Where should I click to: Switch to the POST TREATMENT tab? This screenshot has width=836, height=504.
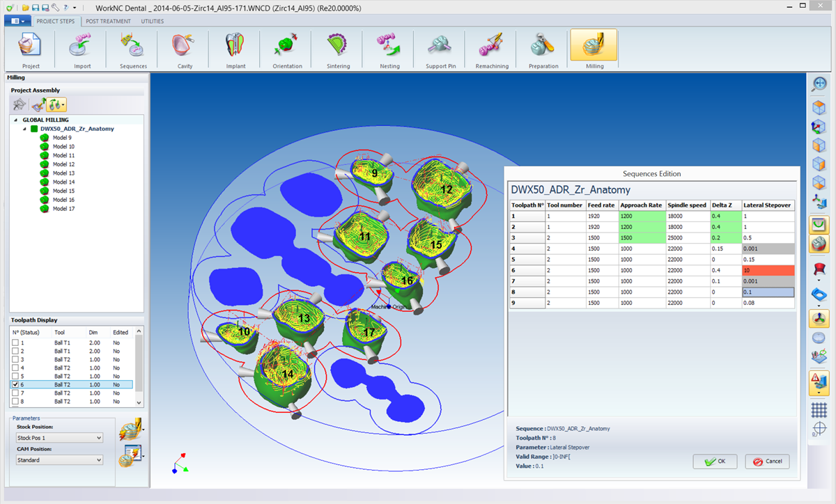pos(108,21)
